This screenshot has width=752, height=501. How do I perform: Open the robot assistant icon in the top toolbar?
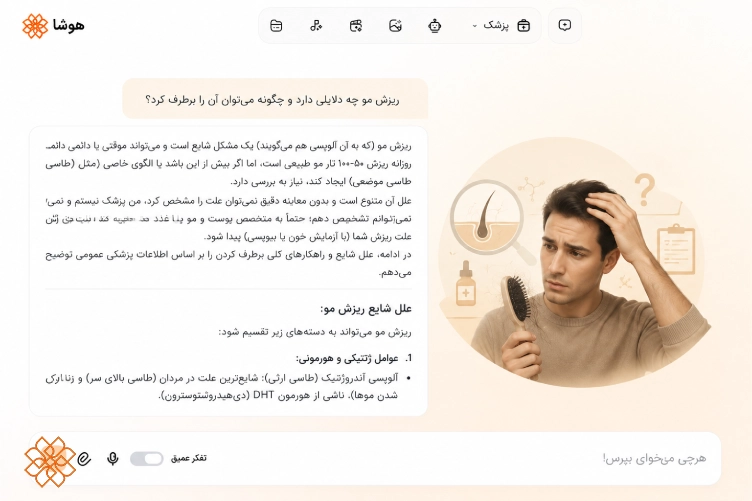(x=435, y=25)
